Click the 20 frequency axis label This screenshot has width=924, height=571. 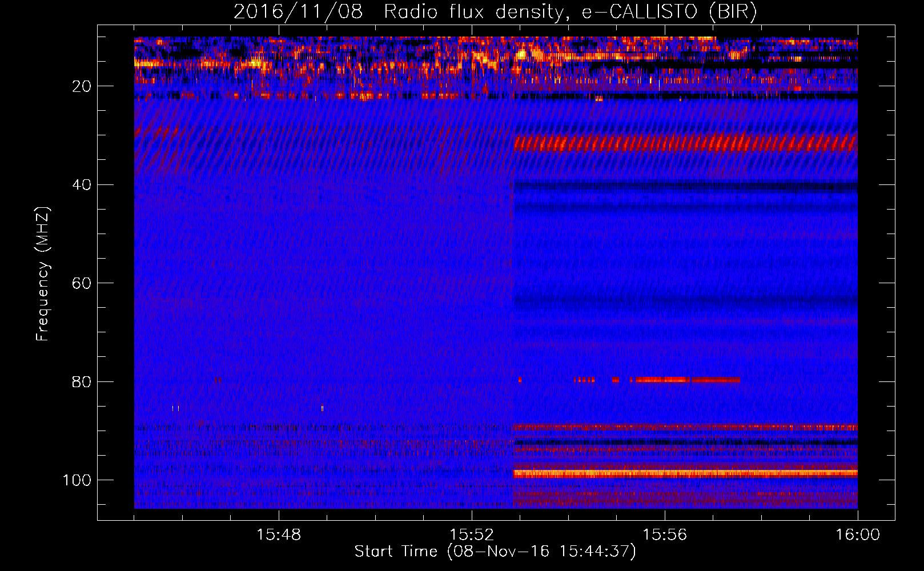pyautogui.click(x=82, y=86)
